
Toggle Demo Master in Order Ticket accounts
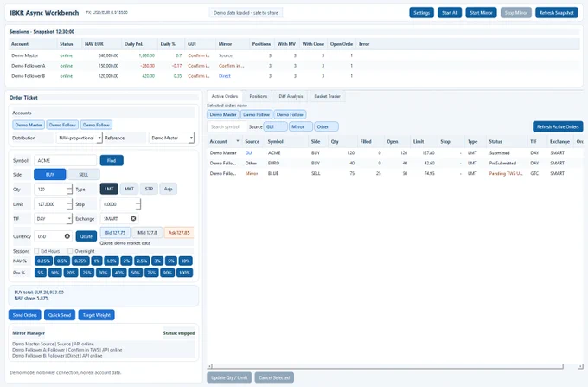click(x=29, y=125)
